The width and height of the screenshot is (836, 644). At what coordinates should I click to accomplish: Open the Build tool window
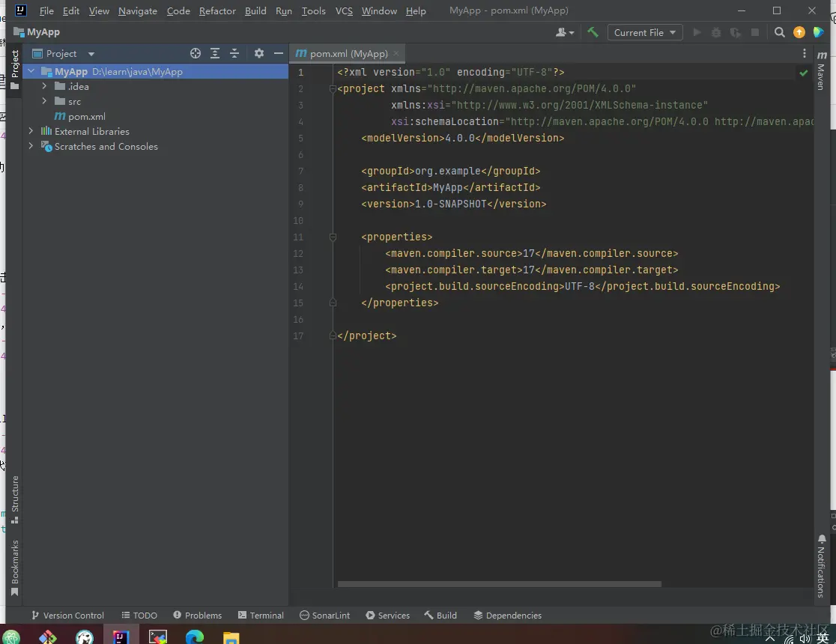pos(440,616)
